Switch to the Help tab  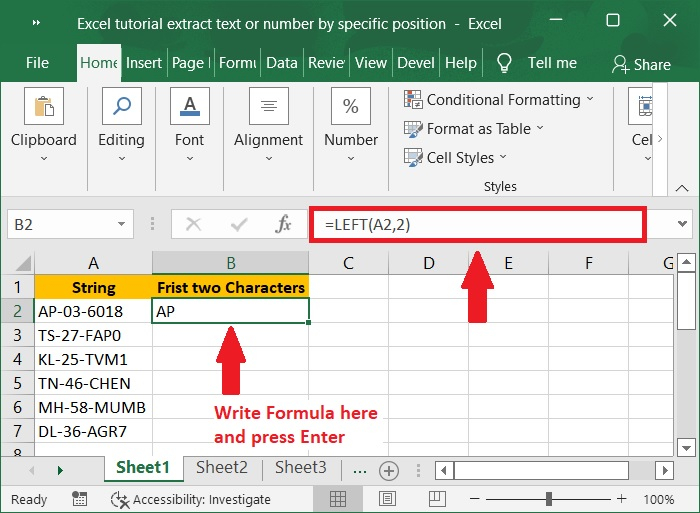(x=461, y=63)
